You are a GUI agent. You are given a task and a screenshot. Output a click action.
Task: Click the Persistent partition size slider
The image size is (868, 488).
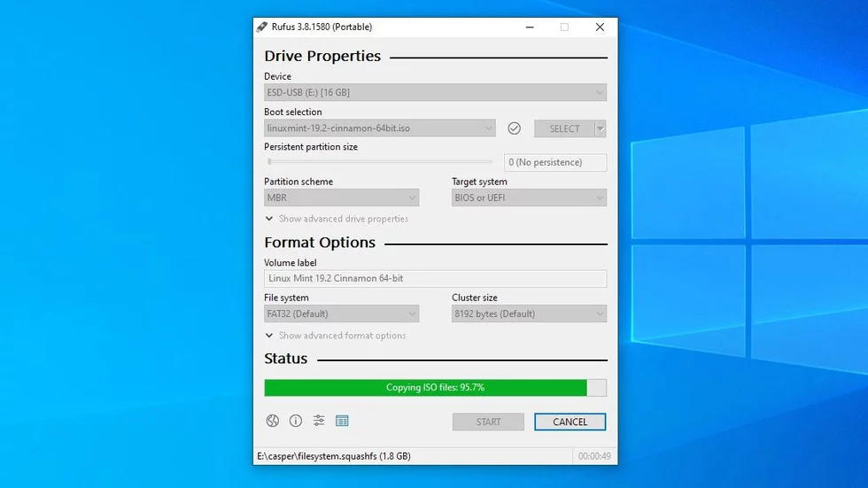(380, 161)
